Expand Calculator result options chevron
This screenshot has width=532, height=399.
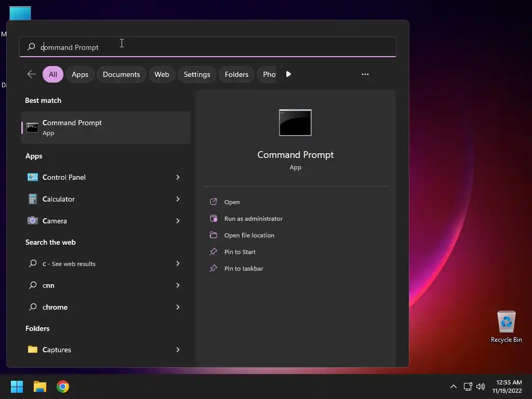(x=178, y=199)
